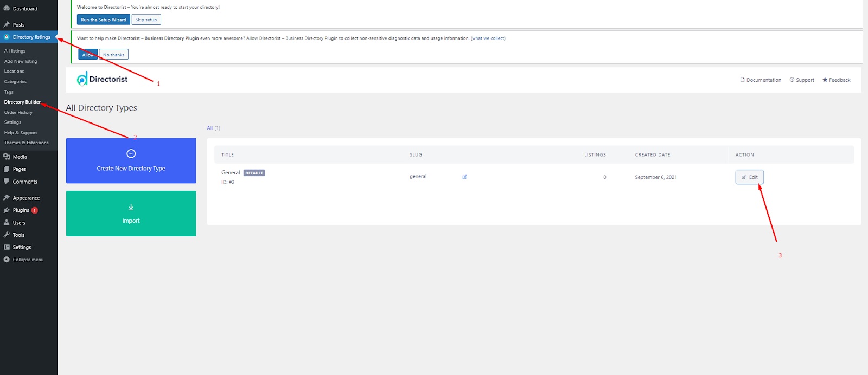Viewport: 868px width, 375px height.
Task: Click the General directory title
Action: click(x=231, y=173)
